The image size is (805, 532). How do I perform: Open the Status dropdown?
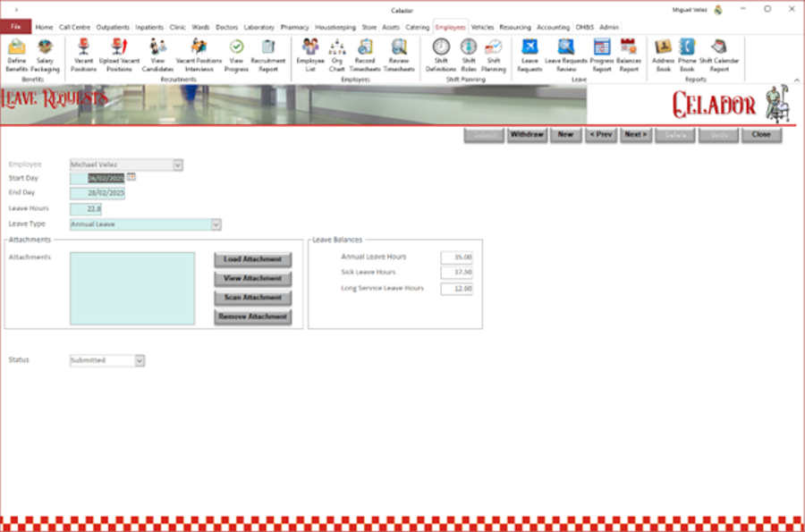tap(140, 360)
